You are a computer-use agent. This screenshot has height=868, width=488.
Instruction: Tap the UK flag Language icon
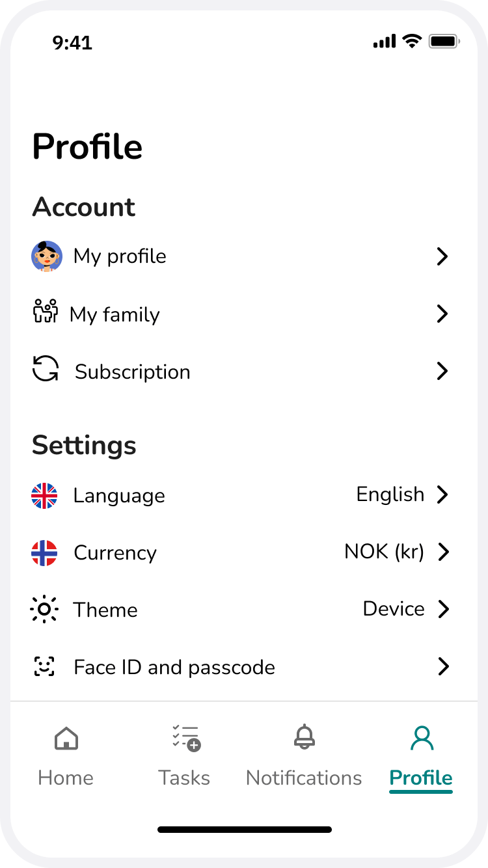44,496
